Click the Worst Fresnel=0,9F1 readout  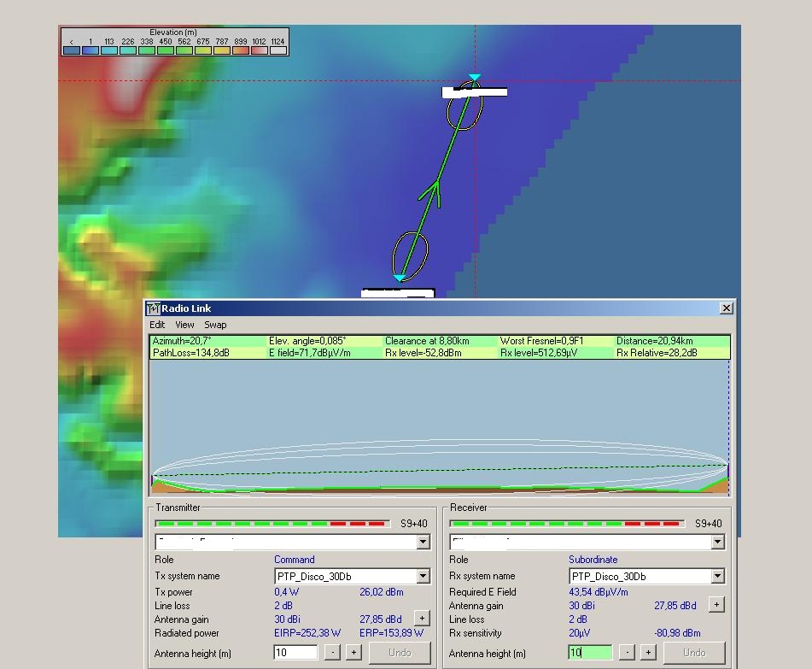click(x=541, y=341)
